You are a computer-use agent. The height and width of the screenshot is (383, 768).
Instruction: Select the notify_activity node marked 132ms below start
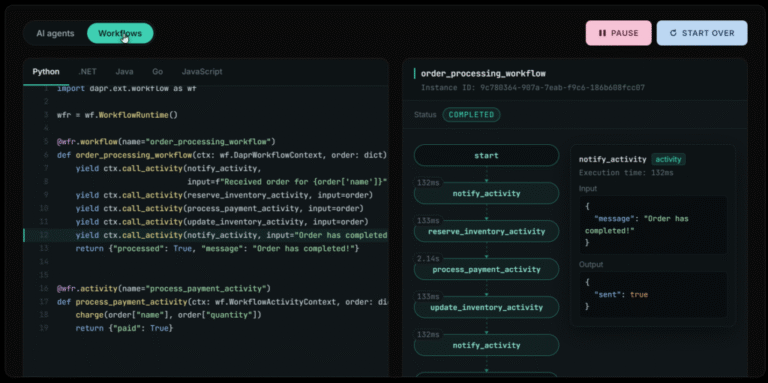point(486,193)
